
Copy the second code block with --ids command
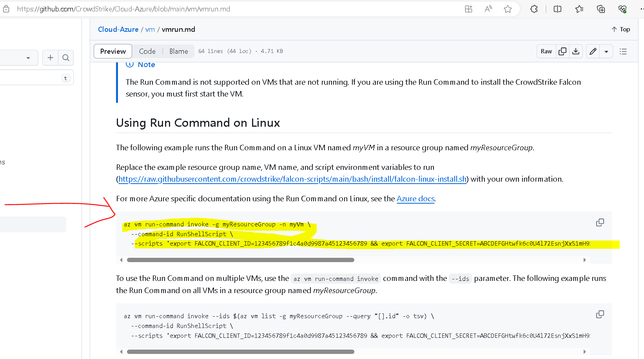pyautogui.click(x=600, y=314)
